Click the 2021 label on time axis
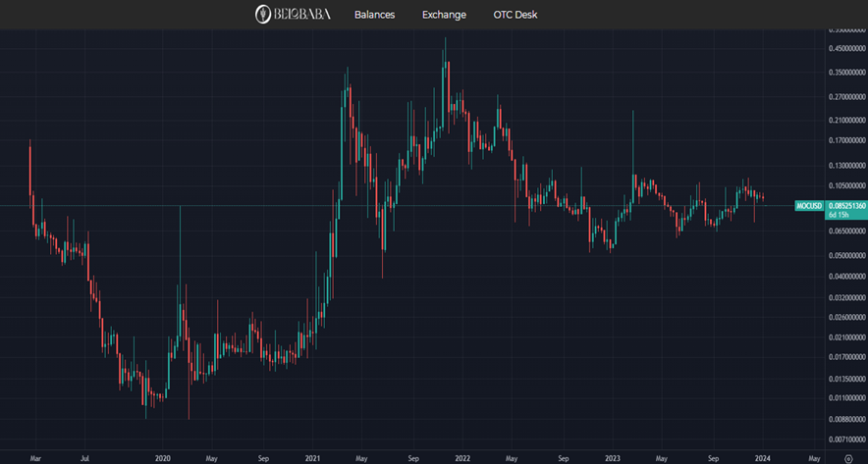This screenshot has width=868, height=464. (x=312, y=457)
